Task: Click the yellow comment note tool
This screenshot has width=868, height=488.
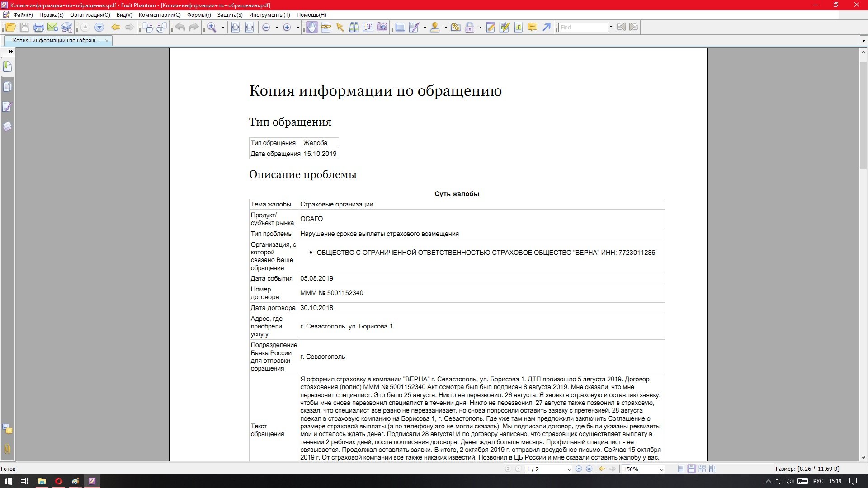Action: [x=533, y=28]
